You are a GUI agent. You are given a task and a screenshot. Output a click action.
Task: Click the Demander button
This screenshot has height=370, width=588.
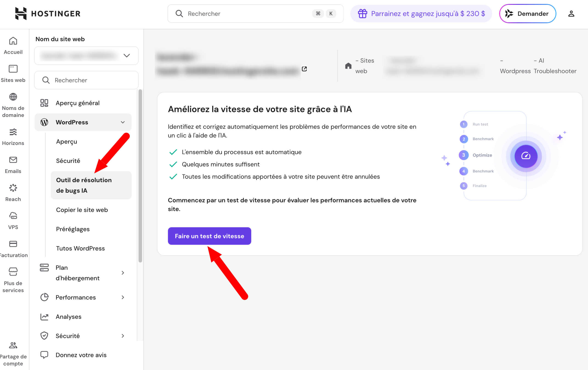pos(528,14)
